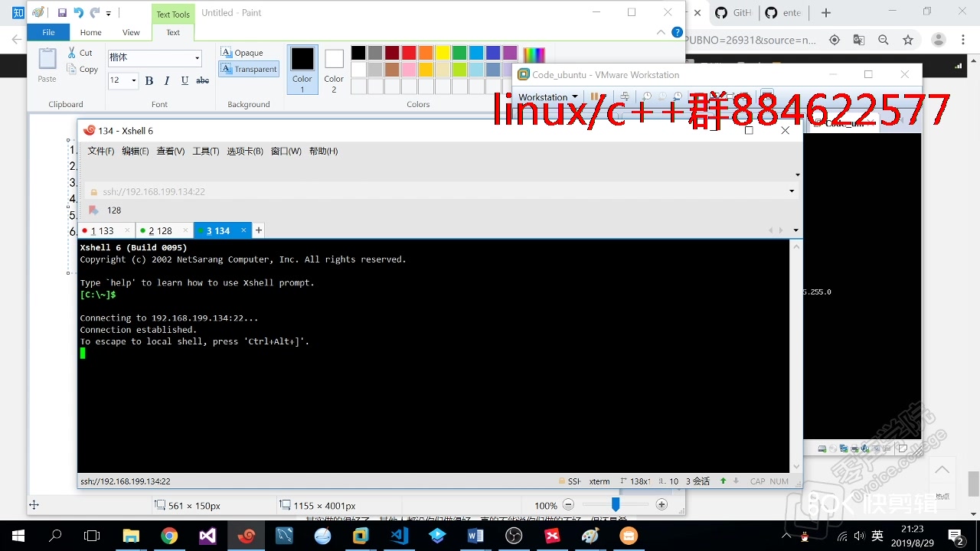980x551 pixels.
Task: Open the Edit colors rainbow button
Action: coord(534,54)
